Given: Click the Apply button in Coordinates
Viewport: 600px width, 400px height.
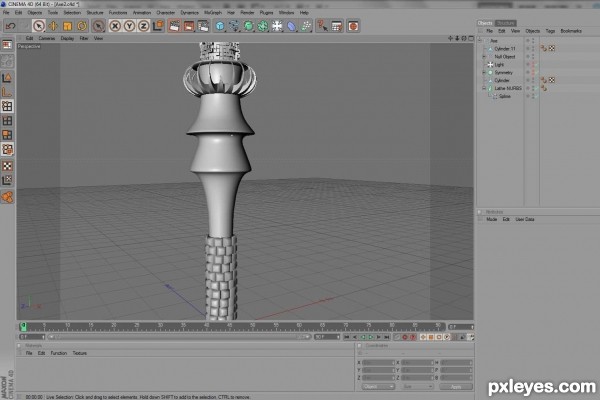Looking at the screenshot, I should click(x=456, y=387).
